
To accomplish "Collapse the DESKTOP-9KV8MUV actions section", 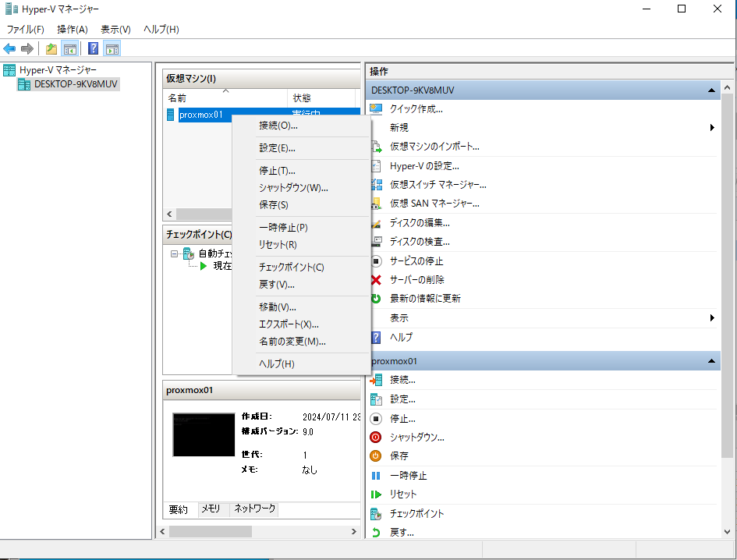I will pos(711,90).
